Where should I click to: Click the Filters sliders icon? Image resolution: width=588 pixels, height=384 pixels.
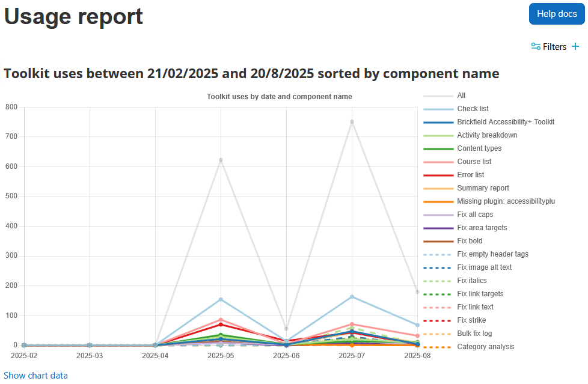(x=536, y=46)
